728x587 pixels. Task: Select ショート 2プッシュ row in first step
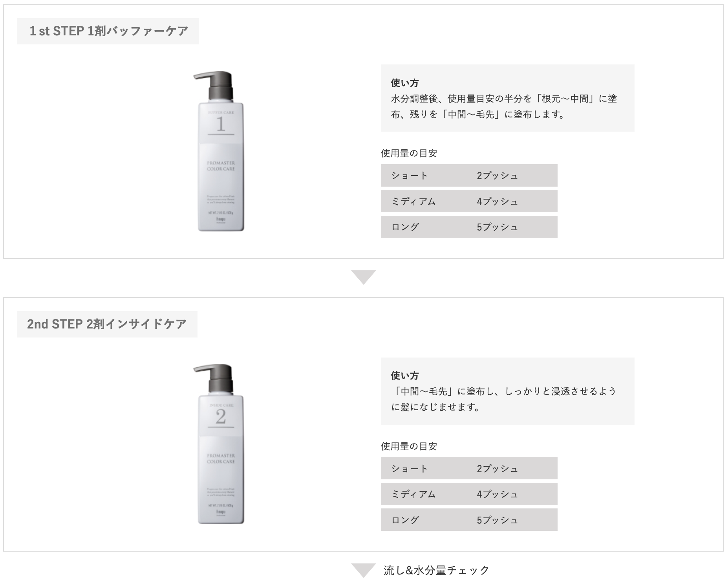tap(469, 176)
